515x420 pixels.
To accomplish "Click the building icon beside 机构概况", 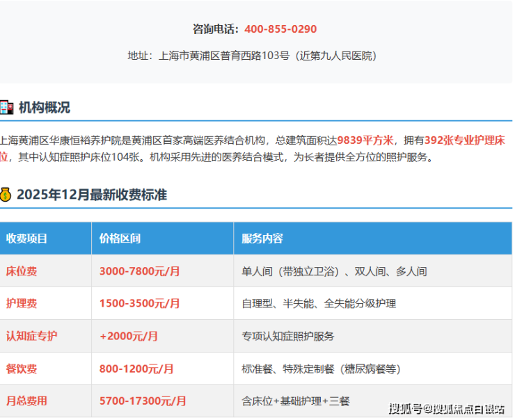I will tap(6, 108).
